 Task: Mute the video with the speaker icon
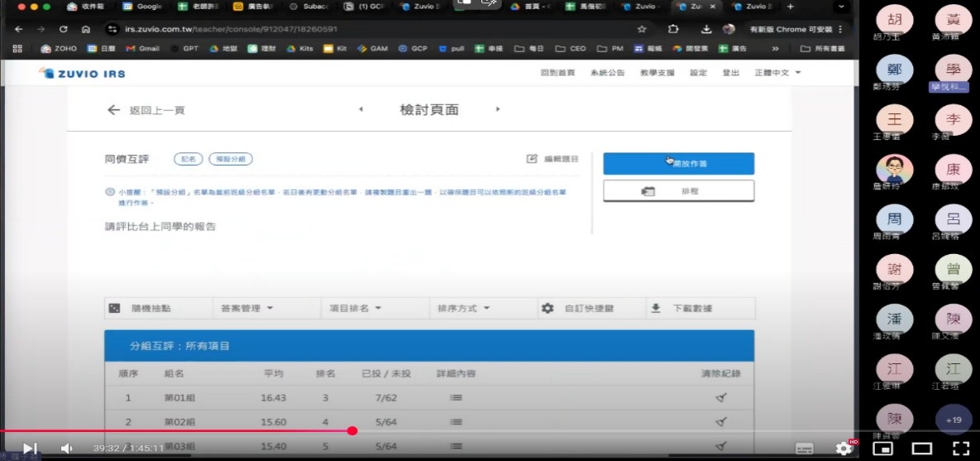(67, 449)
